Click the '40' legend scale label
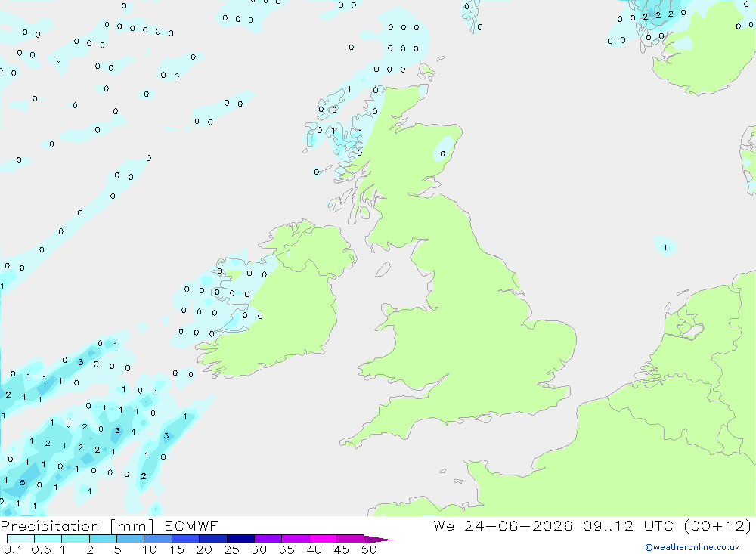 [x=314, y=549]
